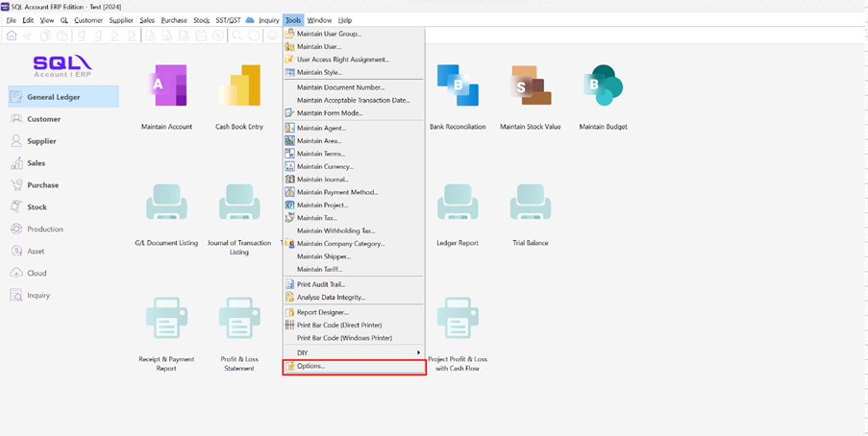Open the Inquiry menu in menu bar

[x=268, y=20]
